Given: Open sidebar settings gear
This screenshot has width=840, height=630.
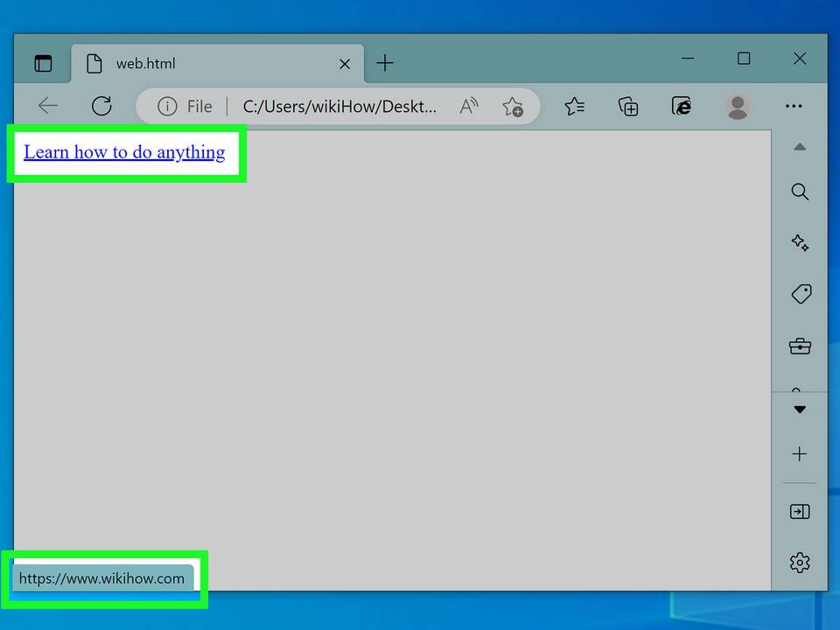Looking at the screenshot, I should click(800, 563).
